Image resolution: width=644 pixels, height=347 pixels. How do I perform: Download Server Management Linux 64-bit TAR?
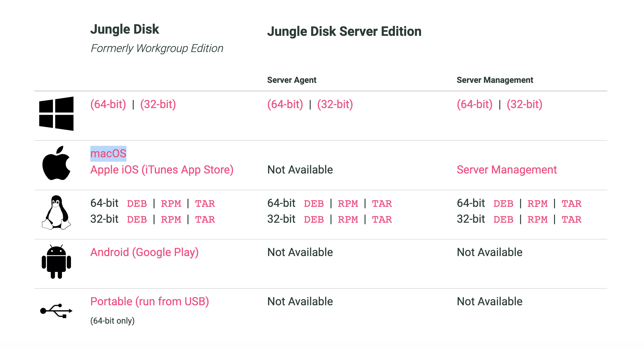[571, 204]
